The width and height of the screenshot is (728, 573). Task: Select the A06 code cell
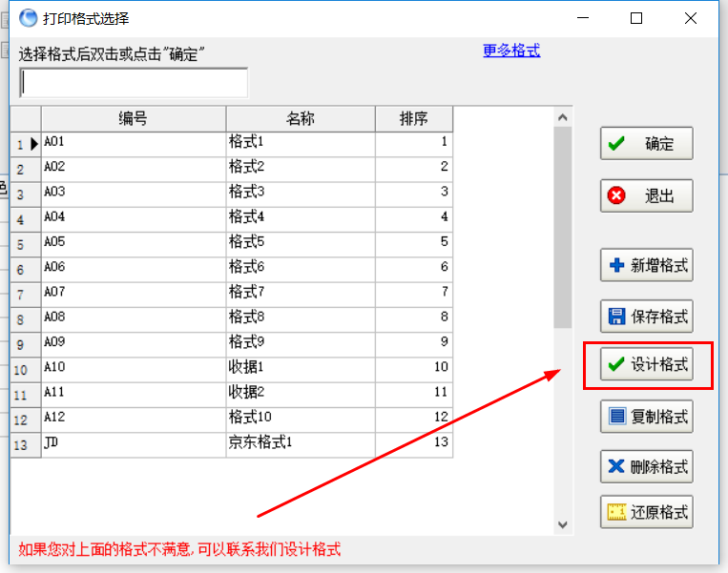(134, 270)
